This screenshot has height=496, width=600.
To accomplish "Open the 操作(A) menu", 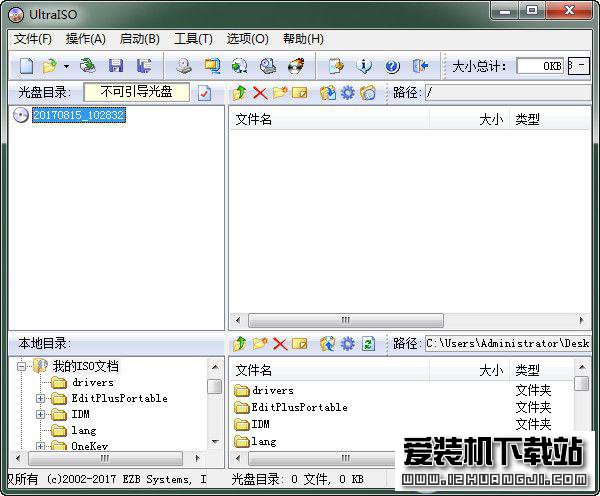I will pos(86,39).
